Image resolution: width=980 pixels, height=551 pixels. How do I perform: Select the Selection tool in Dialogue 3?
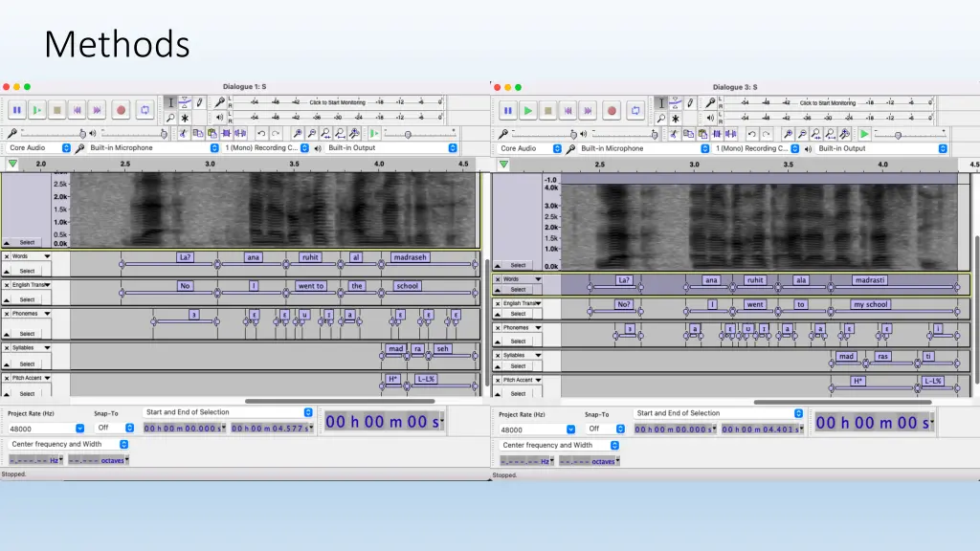(661, 103)
